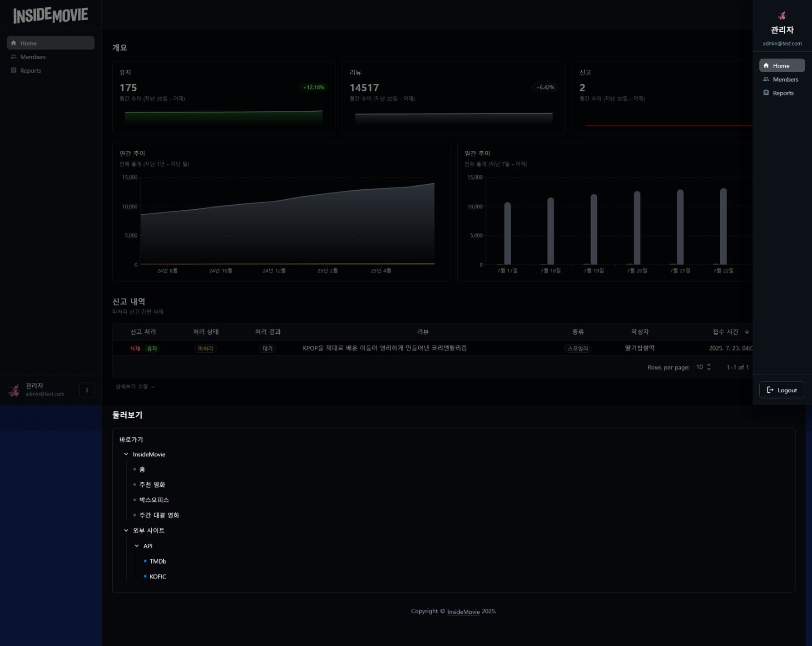Open the Rows per page dropdown

(703, 367)
